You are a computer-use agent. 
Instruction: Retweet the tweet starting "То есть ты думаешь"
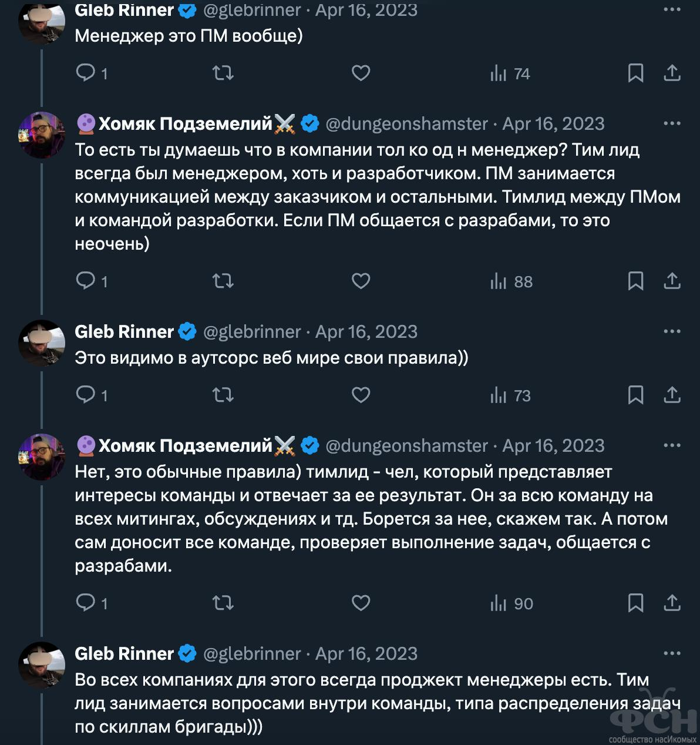(223, 281)
